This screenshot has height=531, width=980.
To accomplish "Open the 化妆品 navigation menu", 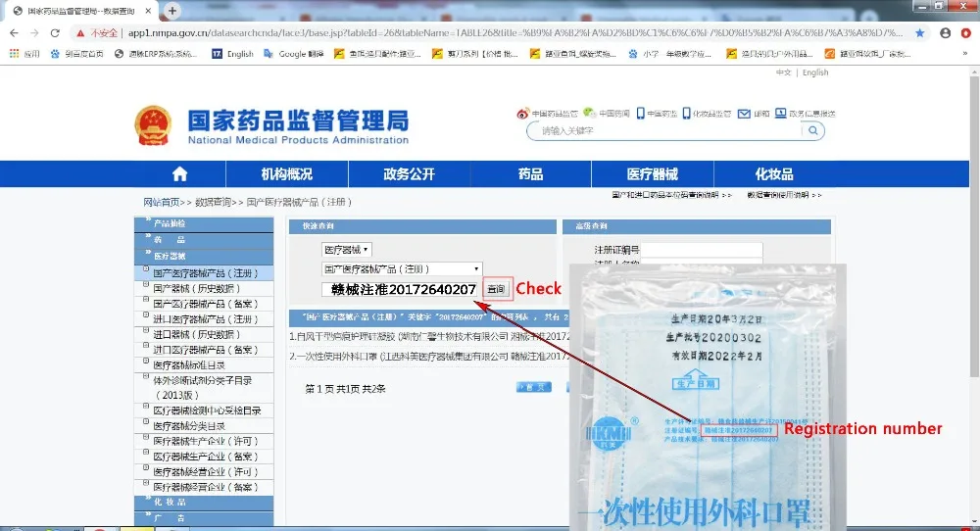I will click(x=774, y=174).
